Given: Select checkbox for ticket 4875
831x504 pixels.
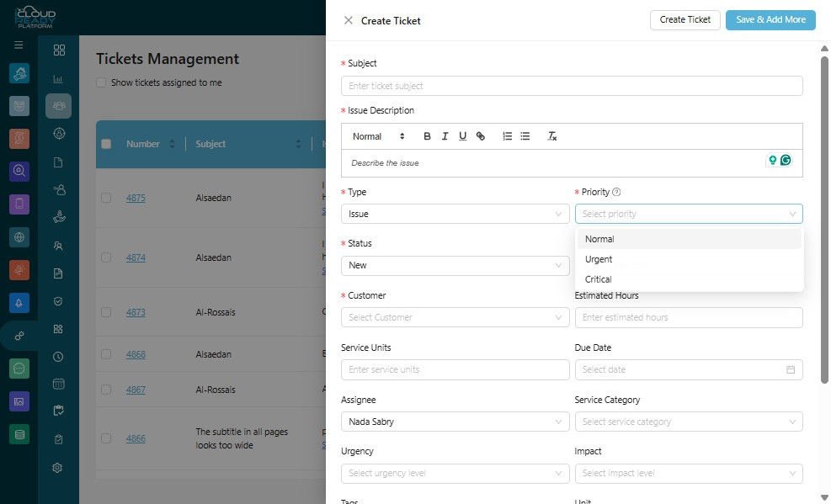Looking at the screenshot, I should pyautogui.click(x=106, y=198).
